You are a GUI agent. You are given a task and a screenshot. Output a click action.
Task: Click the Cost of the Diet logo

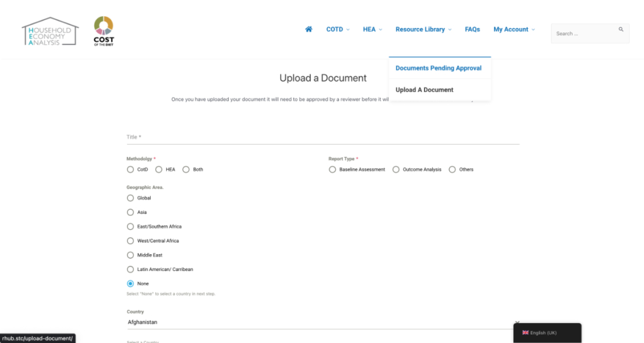[104, 31]
